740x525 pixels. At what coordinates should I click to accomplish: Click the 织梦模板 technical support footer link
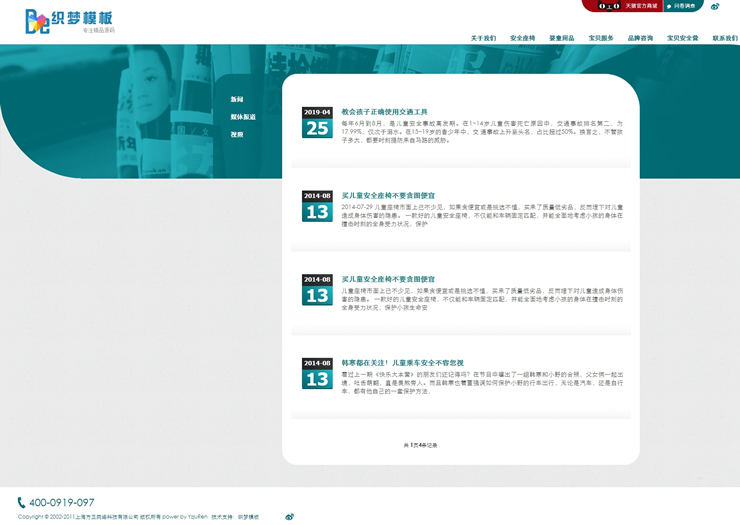point(247,517)
